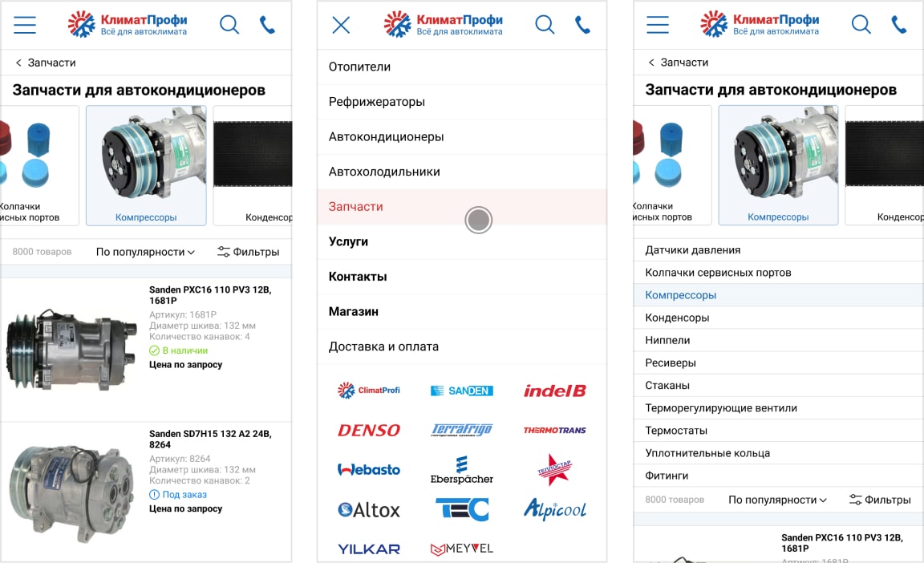Open Sanden brand logo

[462, 391]
